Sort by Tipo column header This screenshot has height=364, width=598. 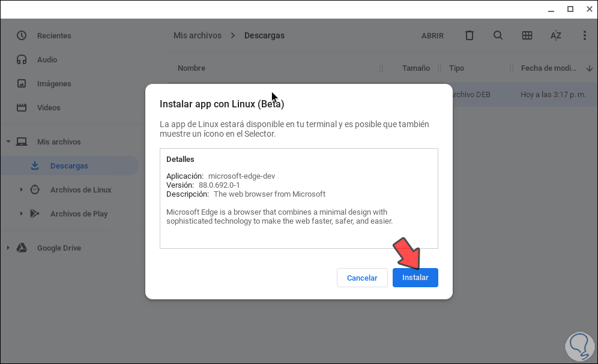(x=456, y=68)
